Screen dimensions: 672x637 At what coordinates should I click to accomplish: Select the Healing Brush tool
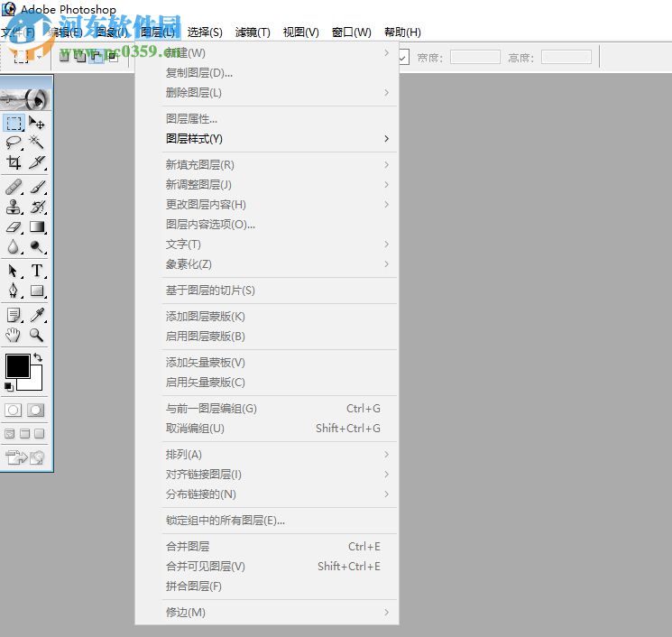point(14,187)
